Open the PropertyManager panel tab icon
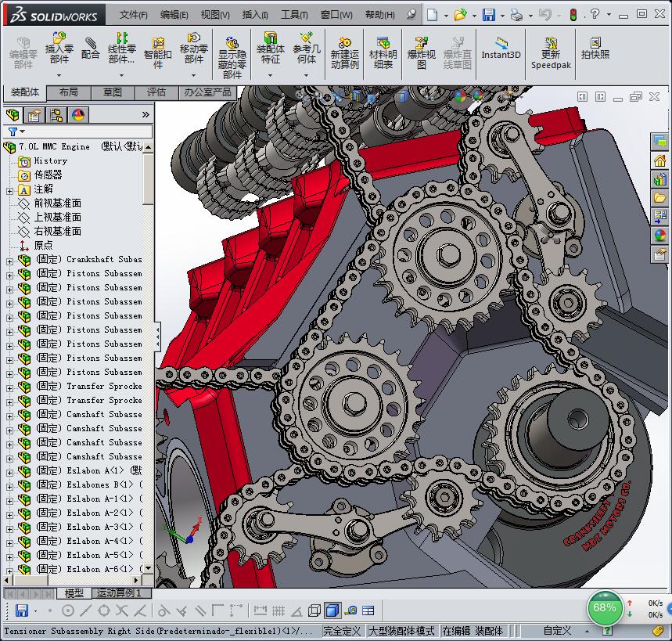This screenshot has height=641, width=672. (x=34, y=115)
